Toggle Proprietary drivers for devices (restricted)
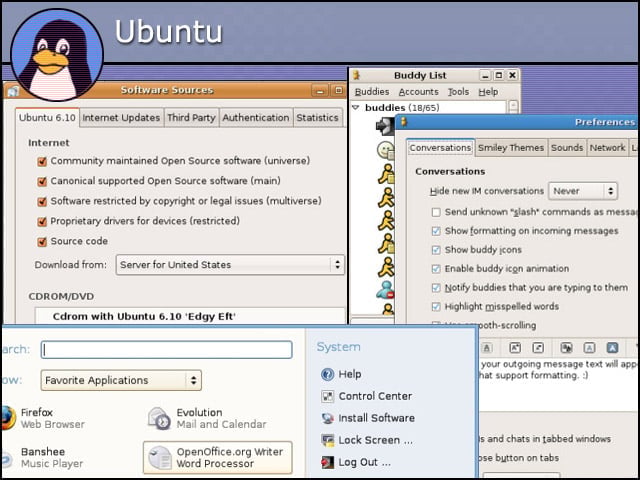This screenshot has height=480, width=640. [x=42, y=222]
